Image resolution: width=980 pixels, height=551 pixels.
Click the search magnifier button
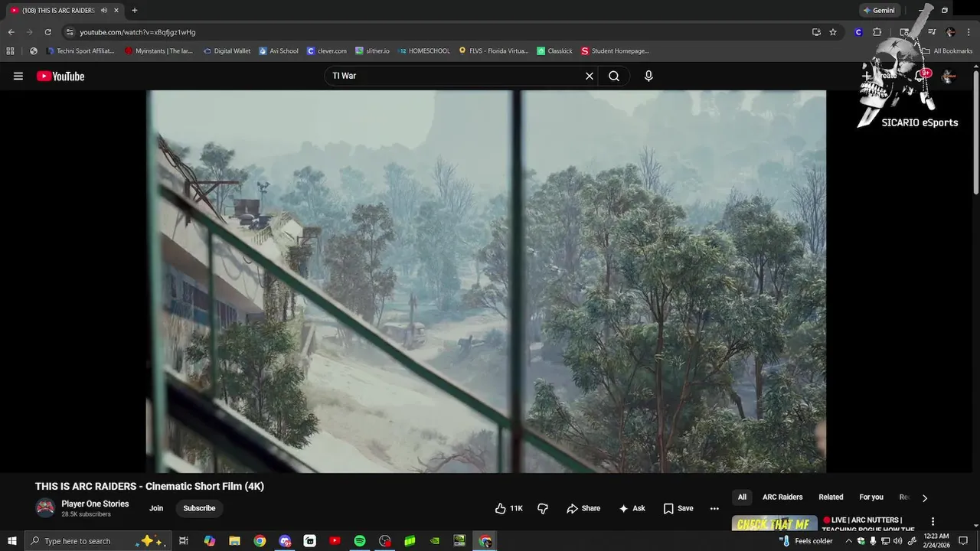pyautogui.click(x=614, y=76)
